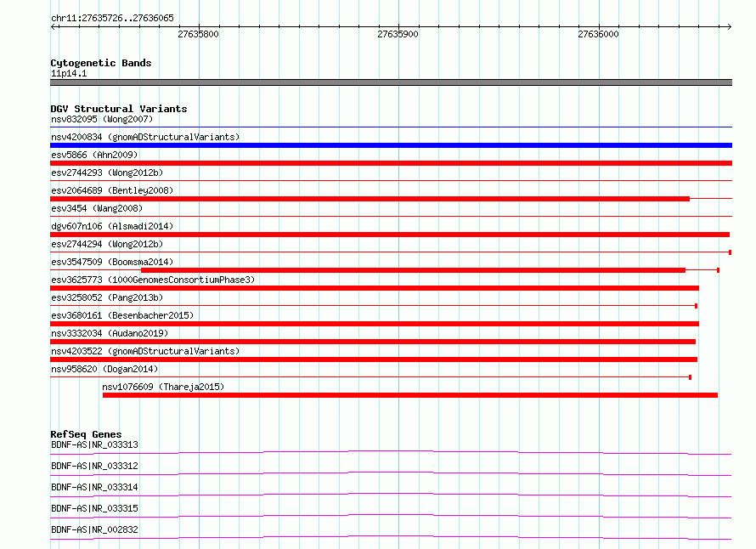Select variant esv5866 (Ahn2009)

click(94, 155)
